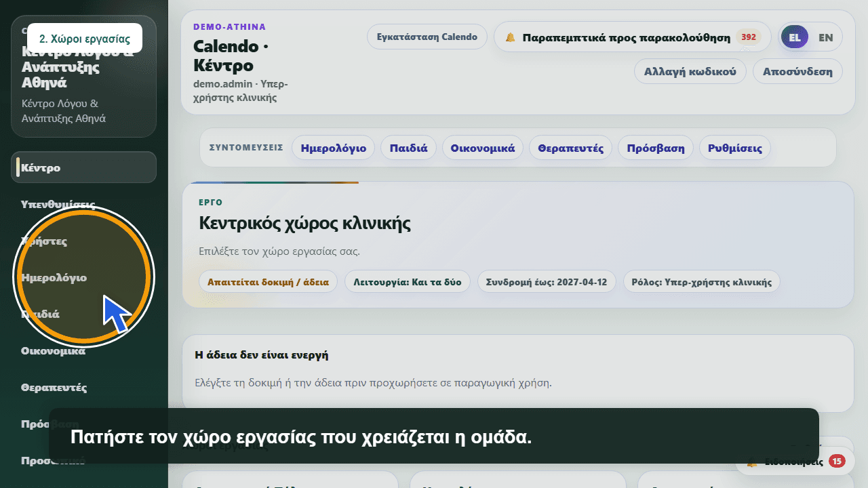
Task: Open the Ειδοποιήσεις notifications button
Action: coord(795,462)
